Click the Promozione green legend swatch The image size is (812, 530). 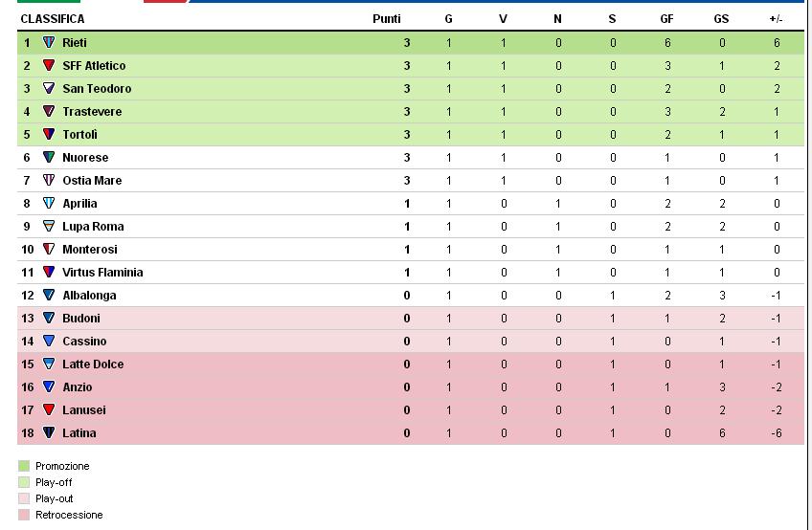point(24,466)
